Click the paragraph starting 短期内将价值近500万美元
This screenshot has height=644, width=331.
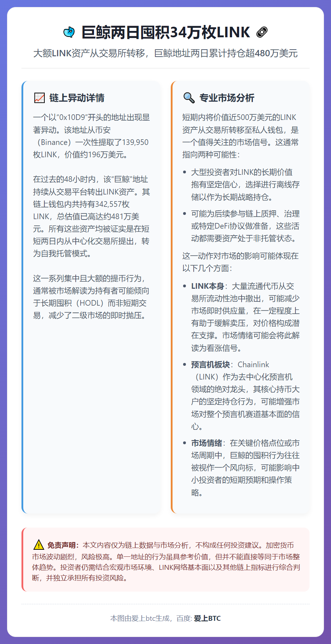pyautogui.click(x=241, y=136)
